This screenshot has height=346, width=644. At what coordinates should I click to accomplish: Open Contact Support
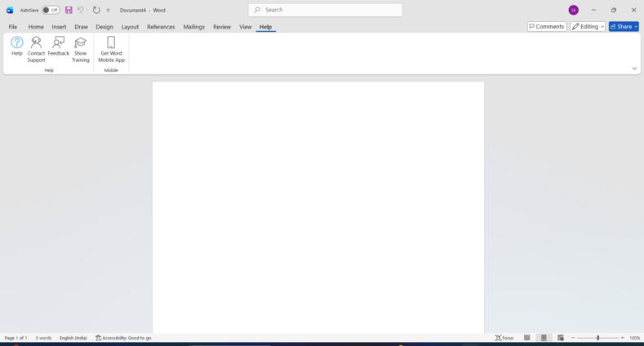36,49
